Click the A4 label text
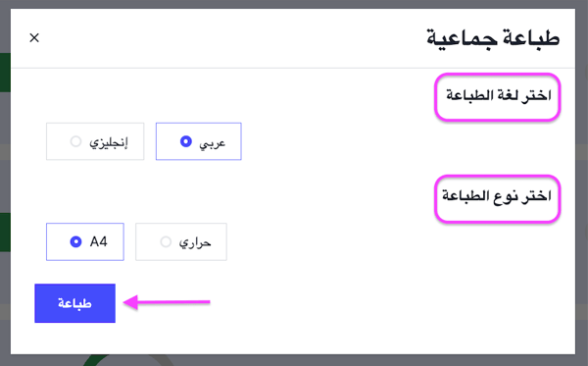 click(x=99, y=241)
